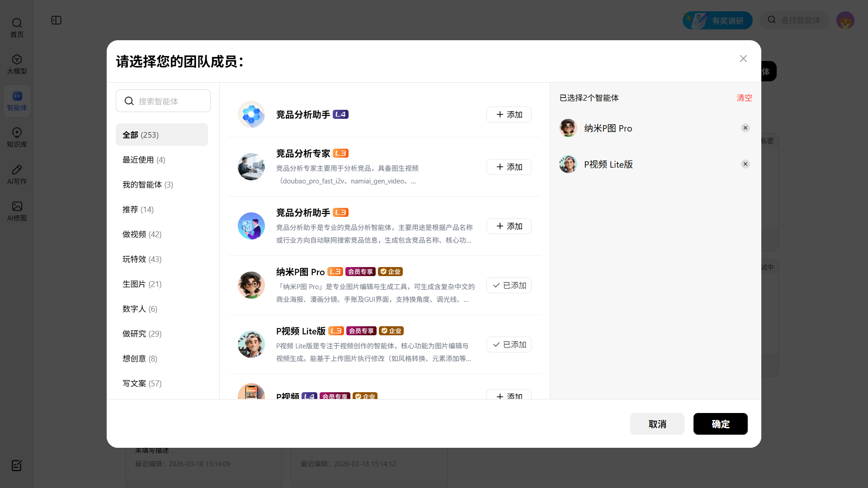The image size is (868, 488).
Task: Click the edit note icon at bottom-left
Action: pos(17,465)
